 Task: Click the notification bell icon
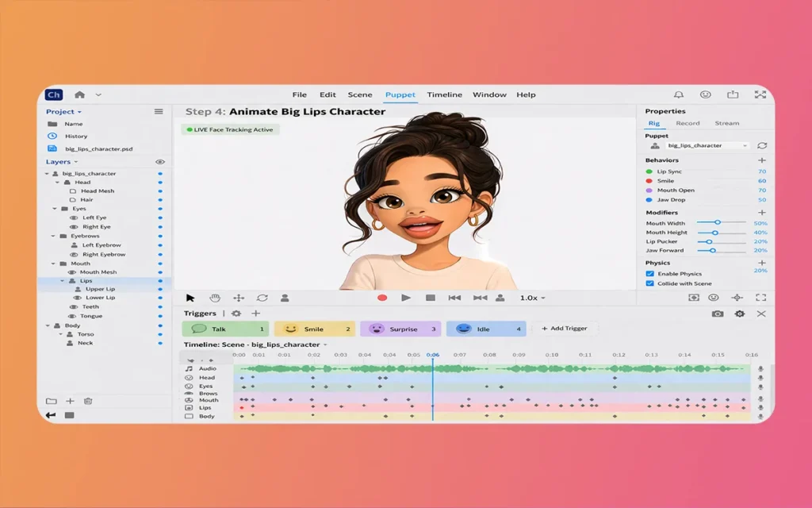[679, 94]
